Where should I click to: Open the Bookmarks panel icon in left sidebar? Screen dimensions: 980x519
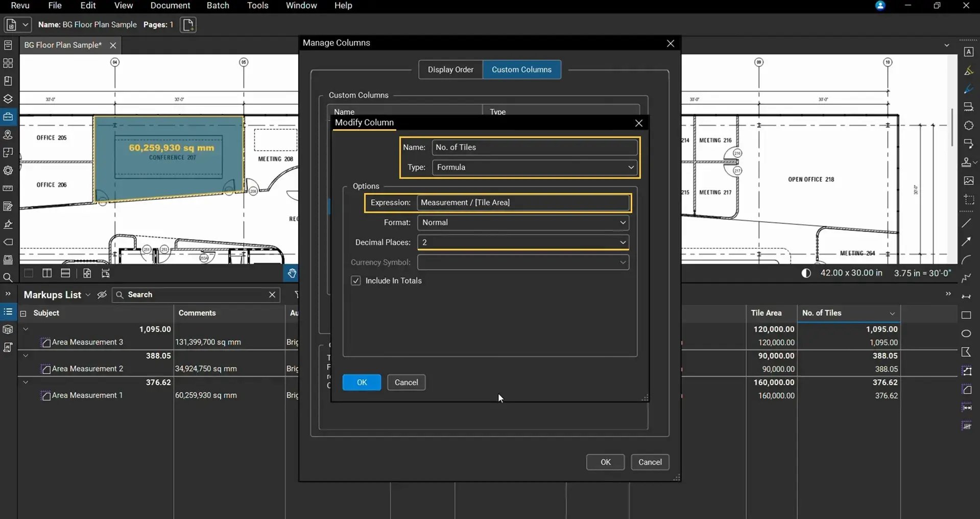8,81
